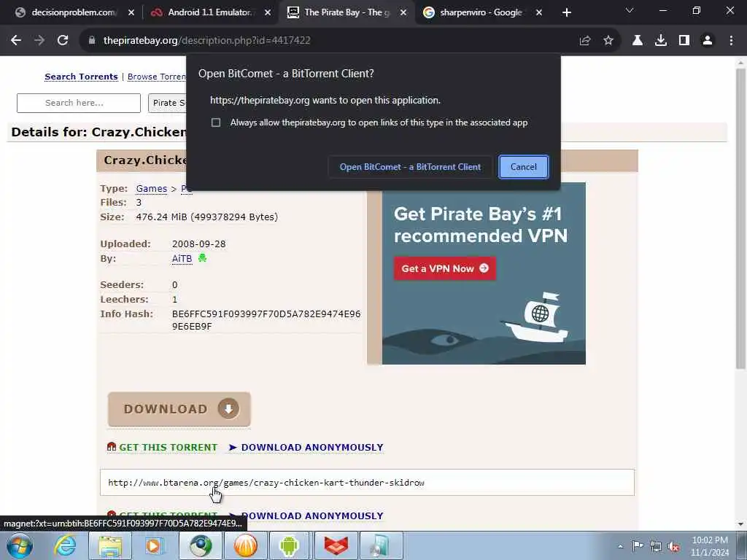The height and width of the screenshot is (560, 747).
Task: Click the share page icon in address bar
Action: pos(585,41)
